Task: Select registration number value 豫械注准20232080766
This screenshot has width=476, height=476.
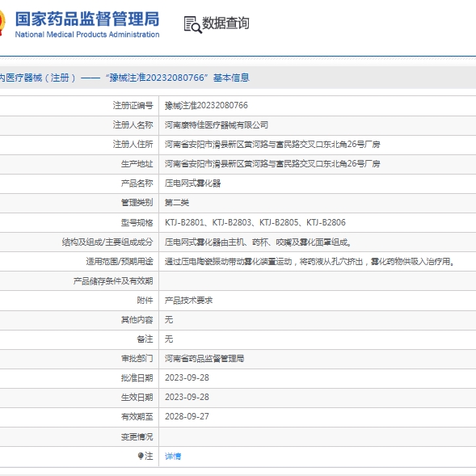Action: (206, 105)
